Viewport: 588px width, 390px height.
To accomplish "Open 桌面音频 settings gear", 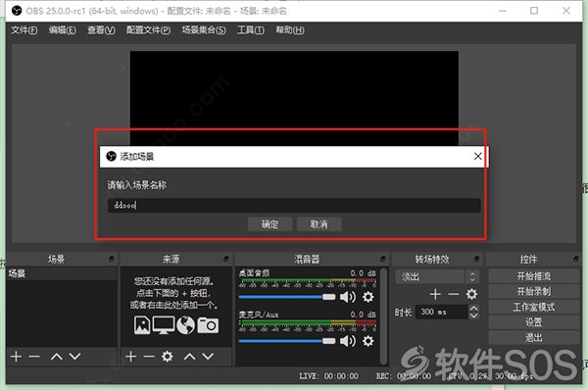I will point(367,297).
